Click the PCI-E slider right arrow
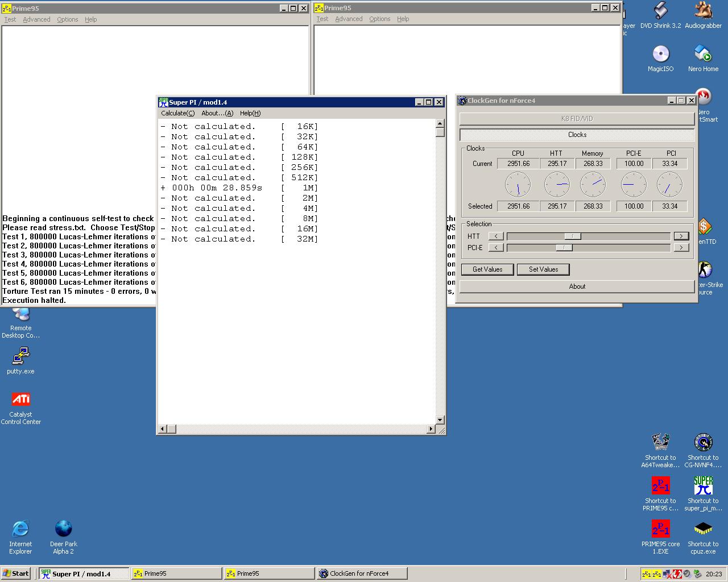Viewport: 728px width, 582px height. [x=681, y=248]
